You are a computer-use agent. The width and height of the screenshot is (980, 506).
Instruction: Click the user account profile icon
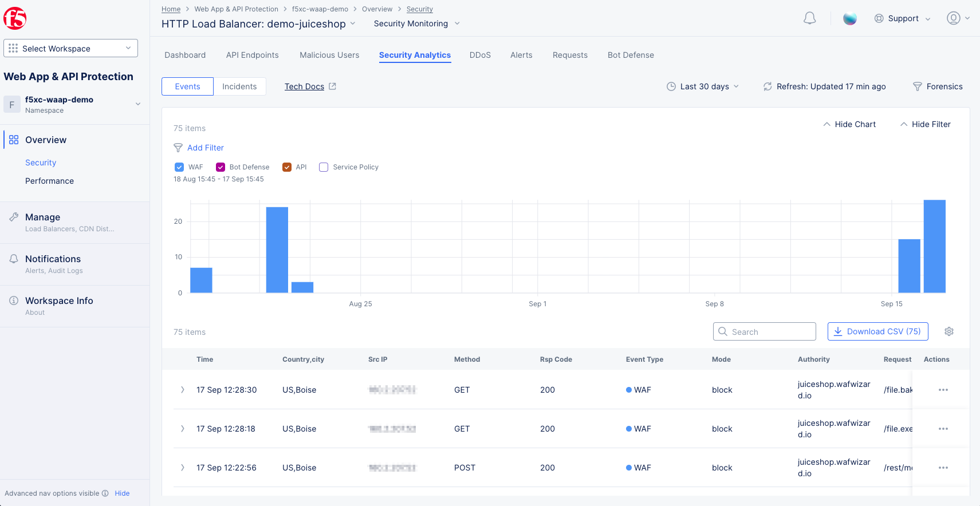point(953,18)
